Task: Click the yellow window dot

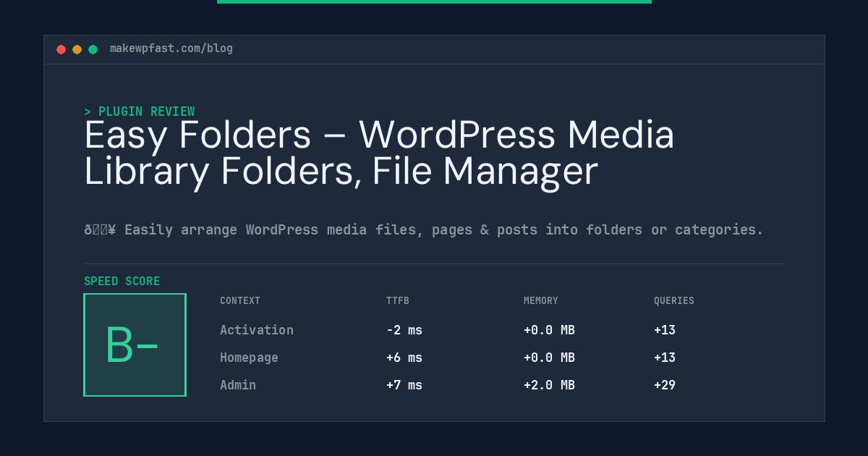Action: pos(77,49)
